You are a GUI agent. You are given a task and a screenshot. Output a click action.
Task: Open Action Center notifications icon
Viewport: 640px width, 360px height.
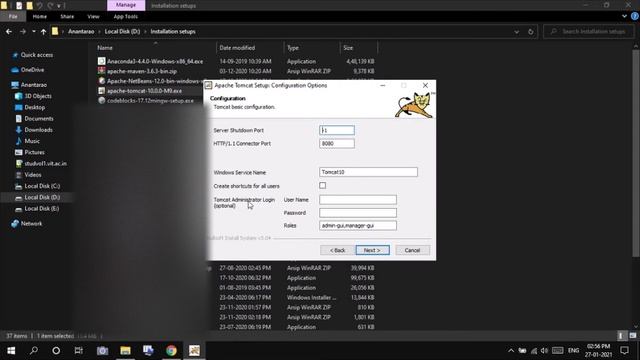click(x=624, y=351)
